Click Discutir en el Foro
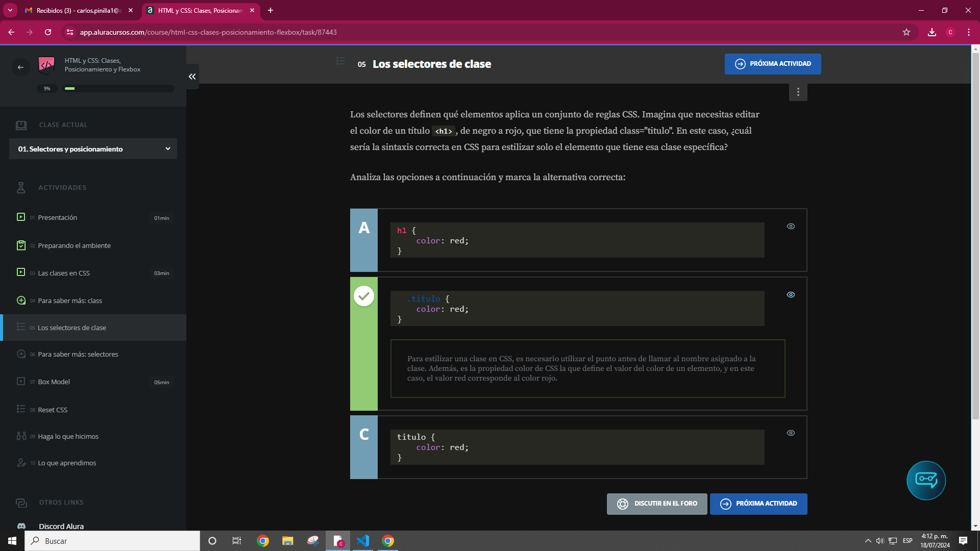Viewport: 980px width, 551px height. pyautogui.click(x=657, y=504)
